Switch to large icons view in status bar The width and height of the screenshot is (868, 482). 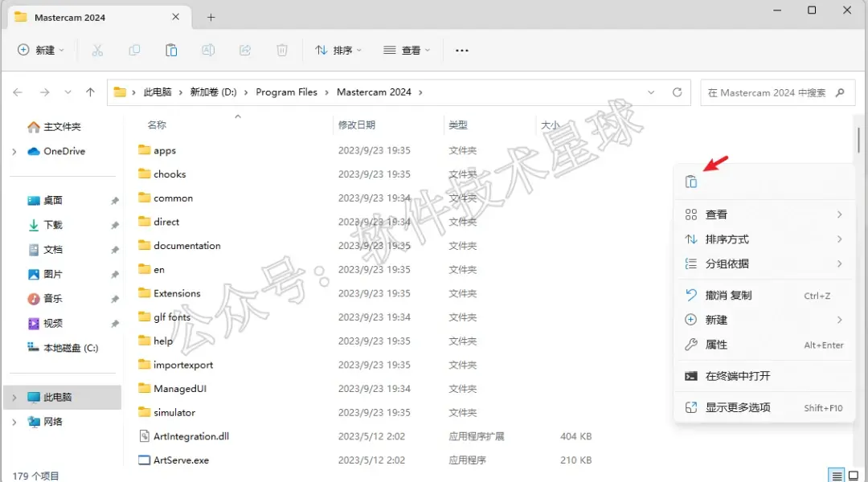854,476
